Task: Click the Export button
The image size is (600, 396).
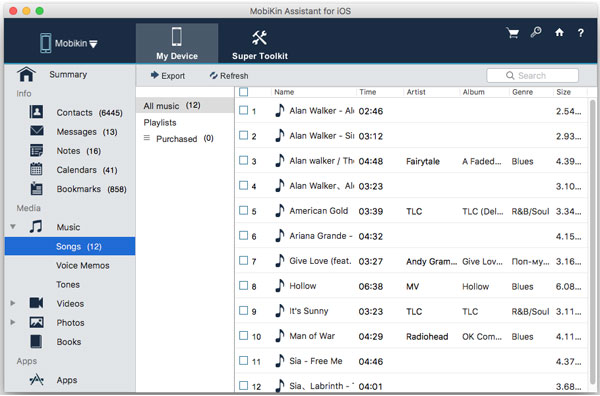Action: click(168, 75)
